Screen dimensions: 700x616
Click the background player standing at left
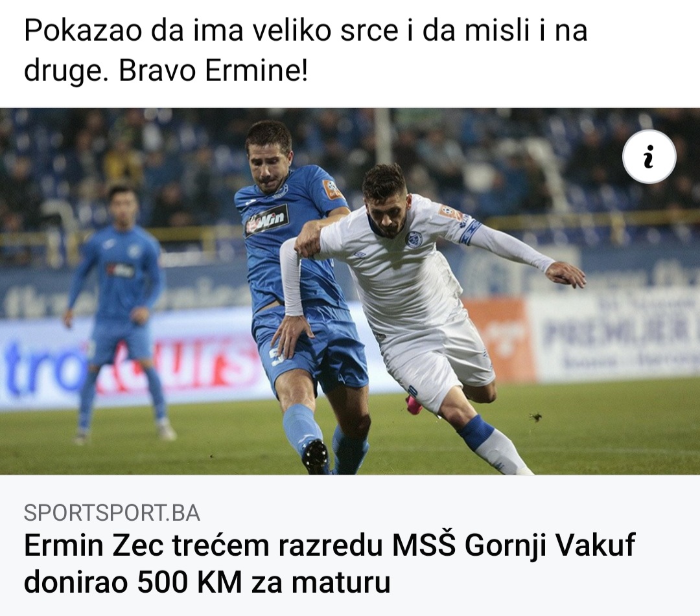[119, 312]
